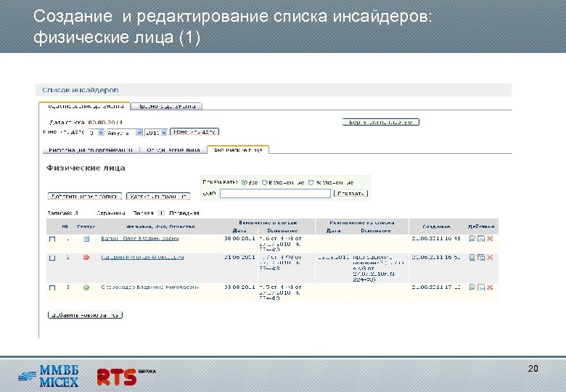The image size is (566, 392).
Task: Click the 'Удалить выбранные' button
Action: (x=158, y=196)
